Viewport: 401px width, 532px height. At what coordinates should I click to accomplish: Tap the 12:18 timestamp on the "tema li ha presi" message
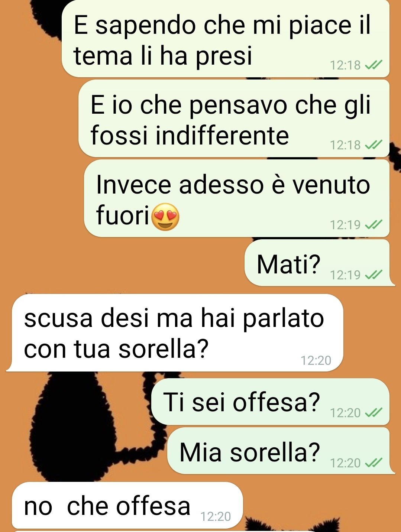[345, 65]
